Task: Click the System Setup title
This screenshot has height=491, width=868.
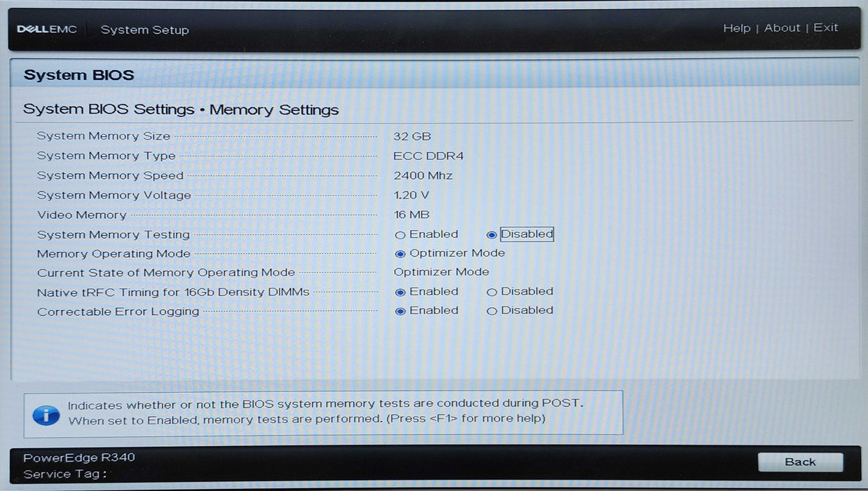Action: point(144,30)
